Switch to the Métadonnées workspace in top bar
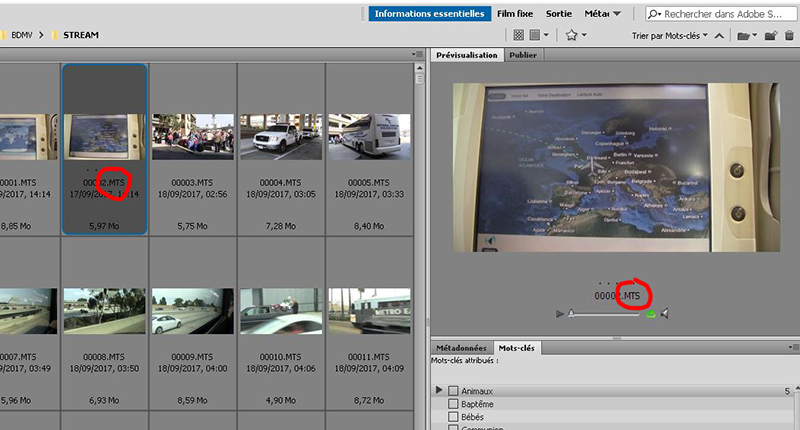This screenshot has height=430, width=800. click(x=597, y=14)
